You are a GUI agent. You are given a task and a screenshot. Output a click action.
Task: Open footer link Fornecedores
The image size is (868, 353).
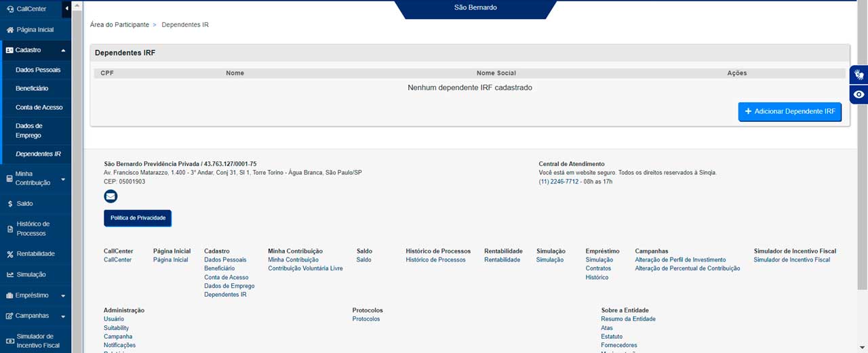click(x=619, y=346)
